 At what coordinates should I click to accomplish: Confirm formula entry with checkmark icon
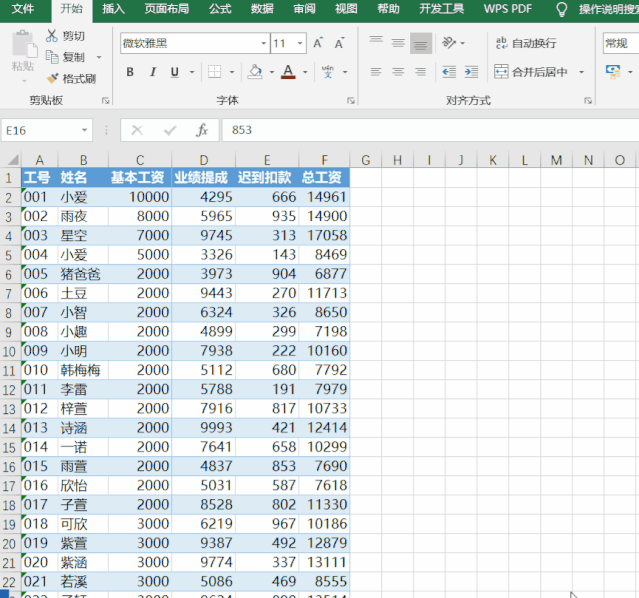point(170,130)
